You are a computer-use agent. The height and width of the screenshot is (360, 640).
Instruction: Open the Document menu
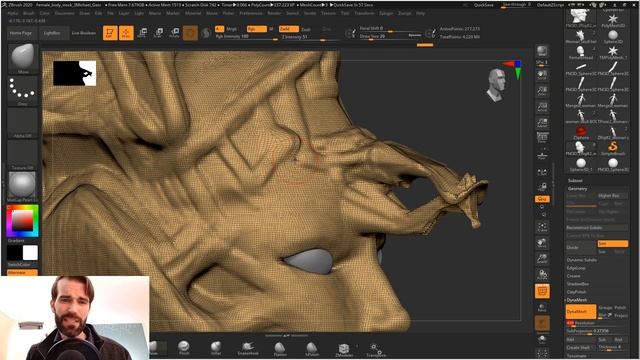click(x=64, y=13)
